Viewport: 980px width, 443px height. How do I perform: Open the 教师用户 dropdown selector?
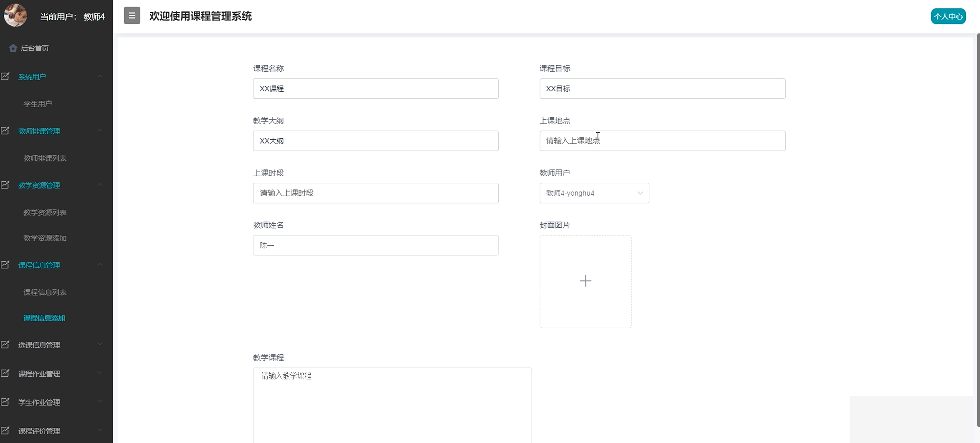(x=594, y=193)
